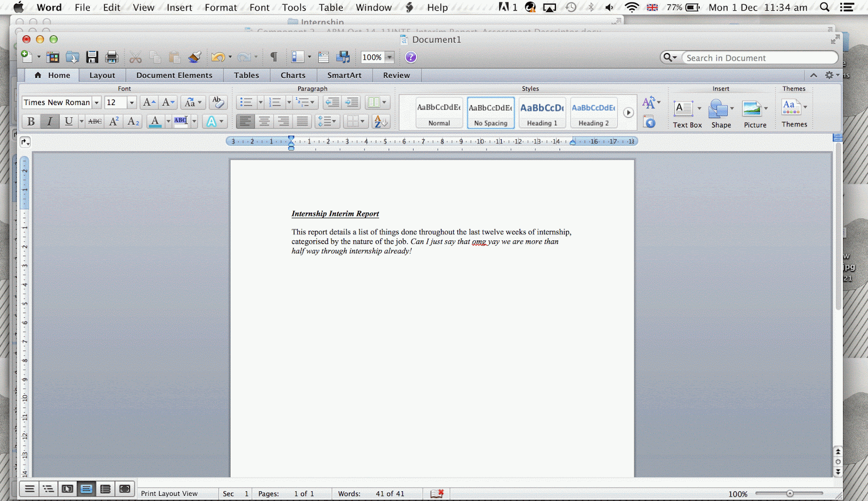Click the Open document icon
The height and width of the screenshot is (501, 868).
click(72, 57)
